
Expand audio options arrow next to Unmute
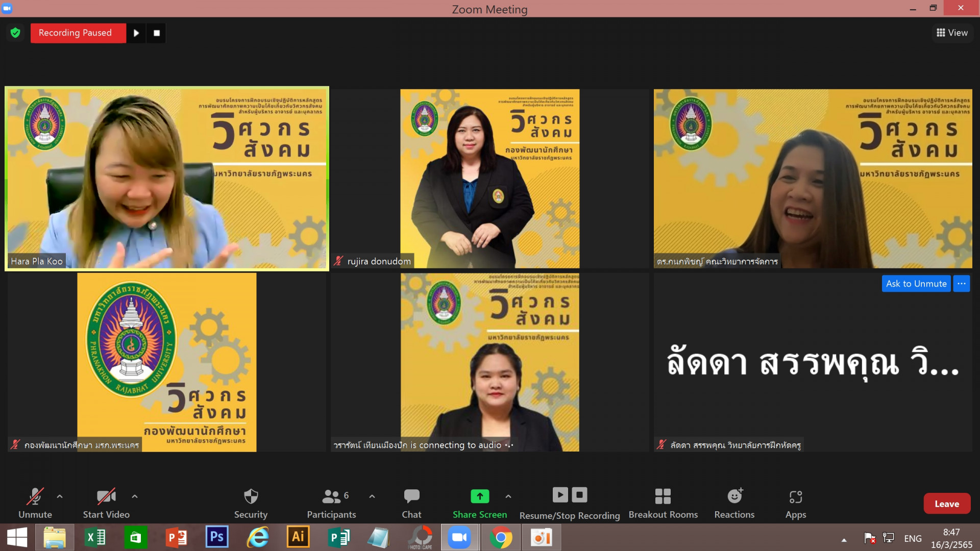pos(60,496)
